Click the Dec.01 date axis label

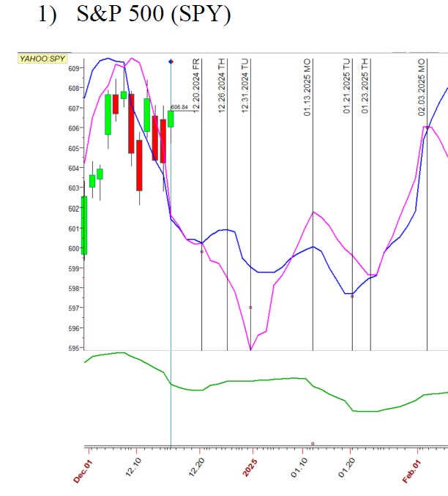83,472
